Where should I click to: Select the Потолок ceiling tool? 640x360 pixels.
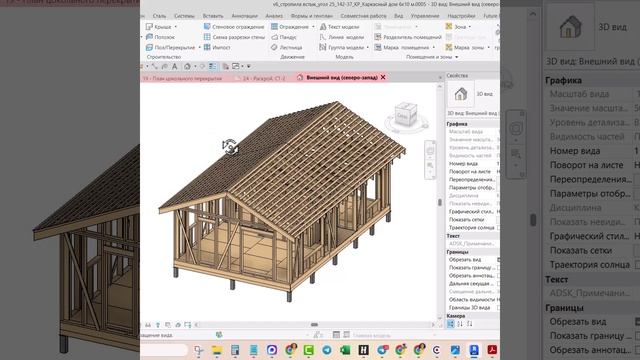coord(160,37)
